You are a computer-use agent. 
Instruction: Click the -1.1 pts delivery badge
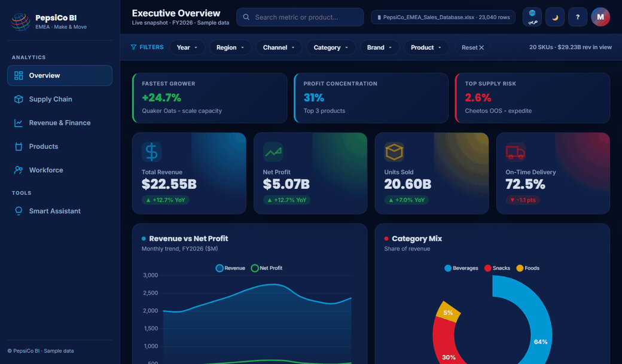click(523, 200)
